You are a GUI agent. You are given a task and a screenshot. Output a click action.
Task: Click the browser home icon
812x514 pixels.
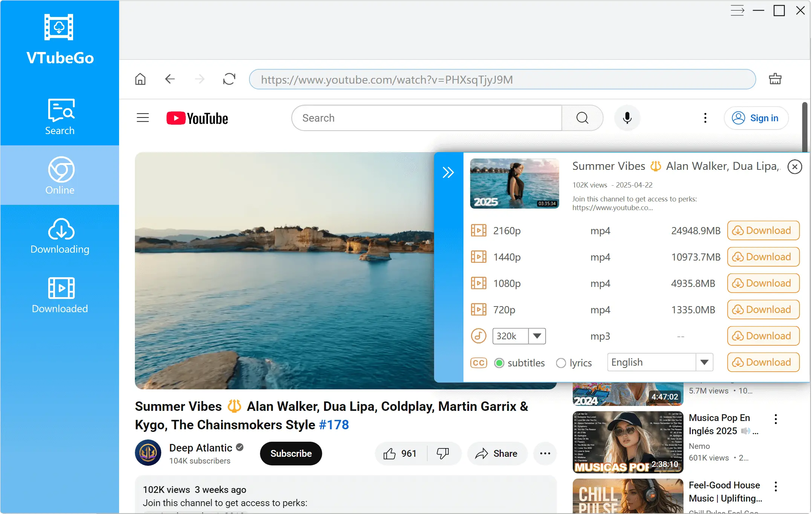[x=140, y=79]
